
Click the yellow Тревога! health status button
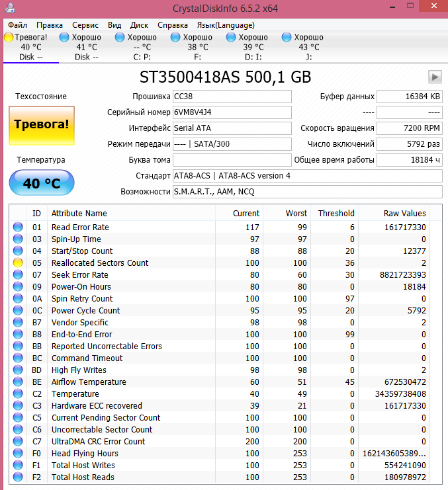pos(42,126)
